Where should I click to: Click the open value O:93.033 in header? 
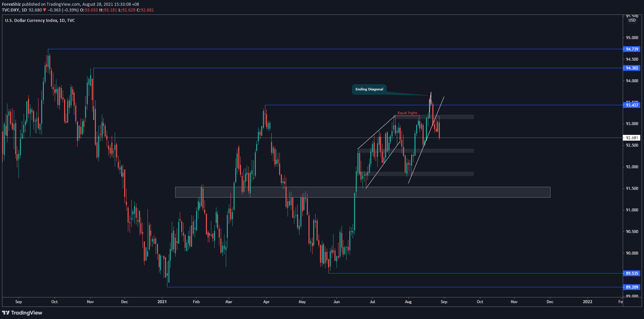pyautogui.click(x=89, y=10)
